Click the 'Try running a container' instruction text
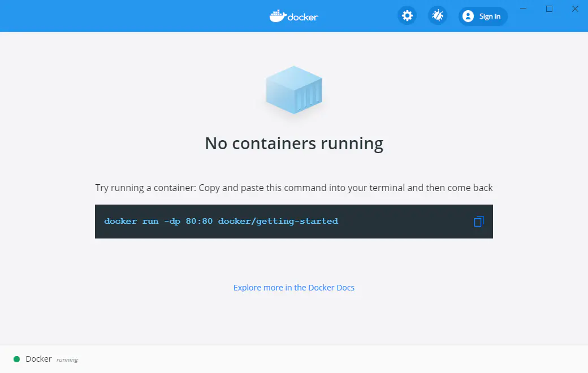 click(x=294, y=188)
